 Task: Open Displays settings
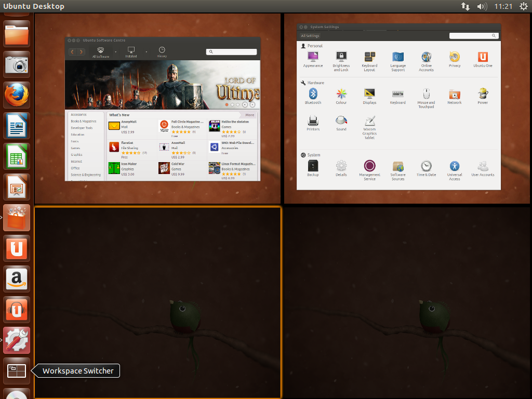[369, 96]
